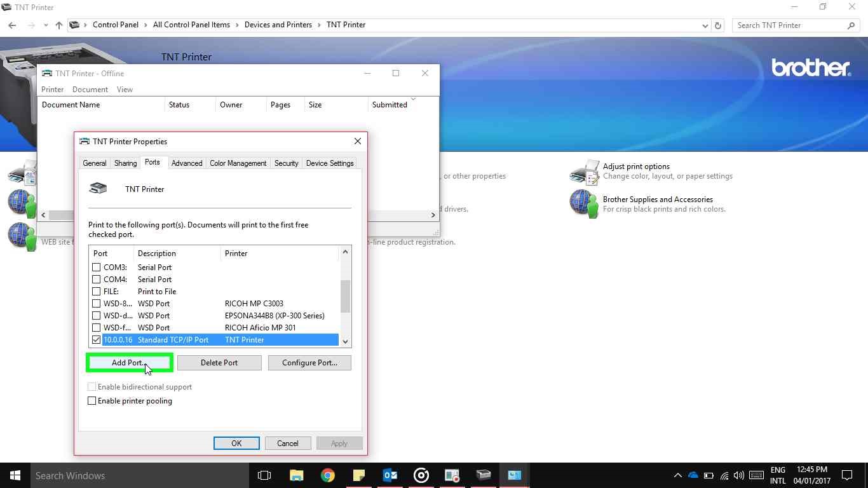Check the EPSONA344B8 WSD port checkbox
This screenshot has height=488, width=868.
click(x=97, y=316)
